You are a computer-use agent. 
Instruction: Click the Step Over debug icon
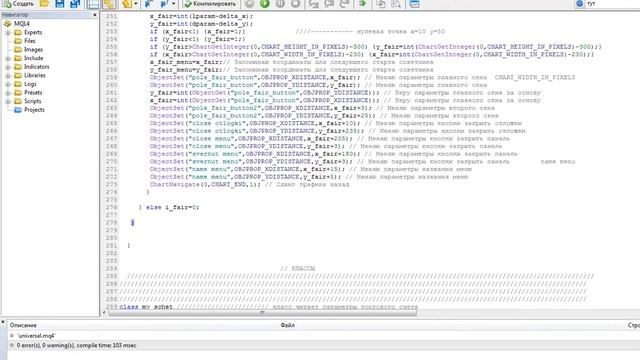click(x=329, y=4)
